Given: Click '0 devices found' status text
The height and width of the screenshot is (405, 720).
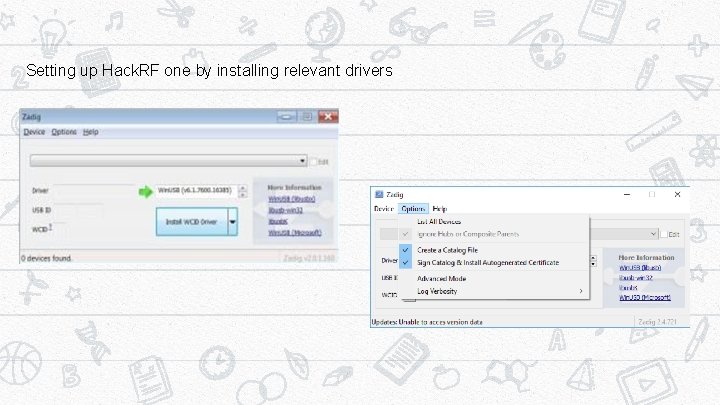Looking at the screenshot, I should click(x=46, y=258).
